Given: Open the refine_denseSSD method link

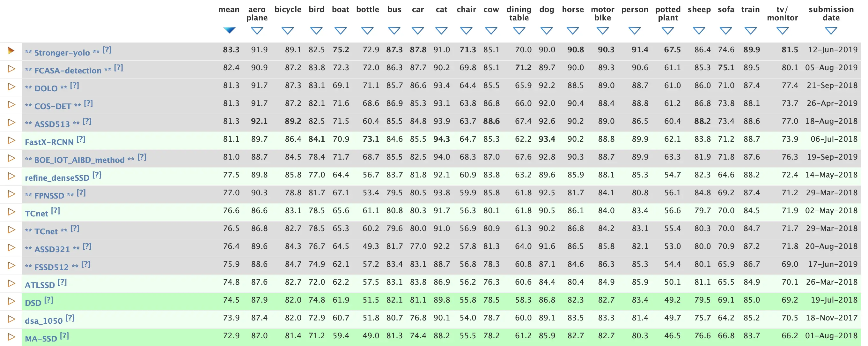Looking at the screenshot, I should (57, 178).
